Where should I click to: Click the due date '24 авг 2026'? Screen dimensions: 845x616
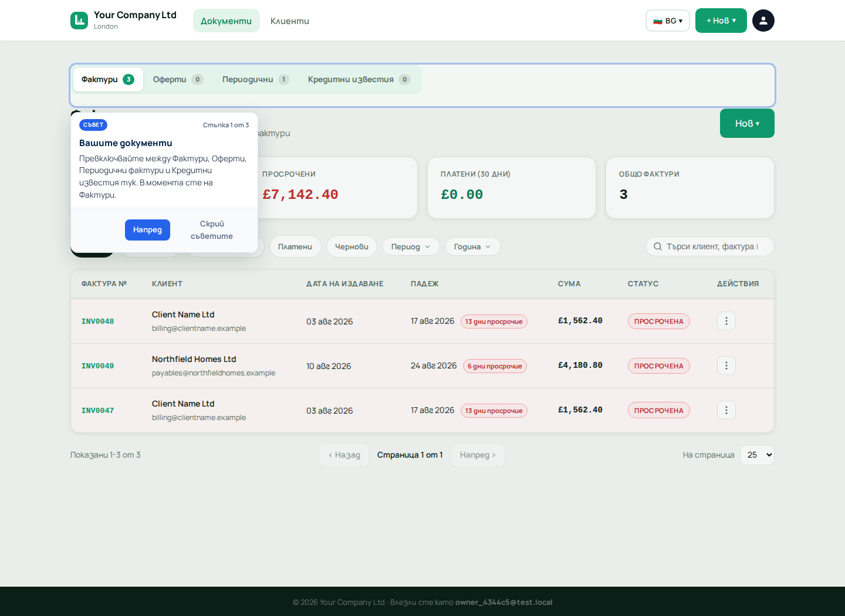click(434, 365)
